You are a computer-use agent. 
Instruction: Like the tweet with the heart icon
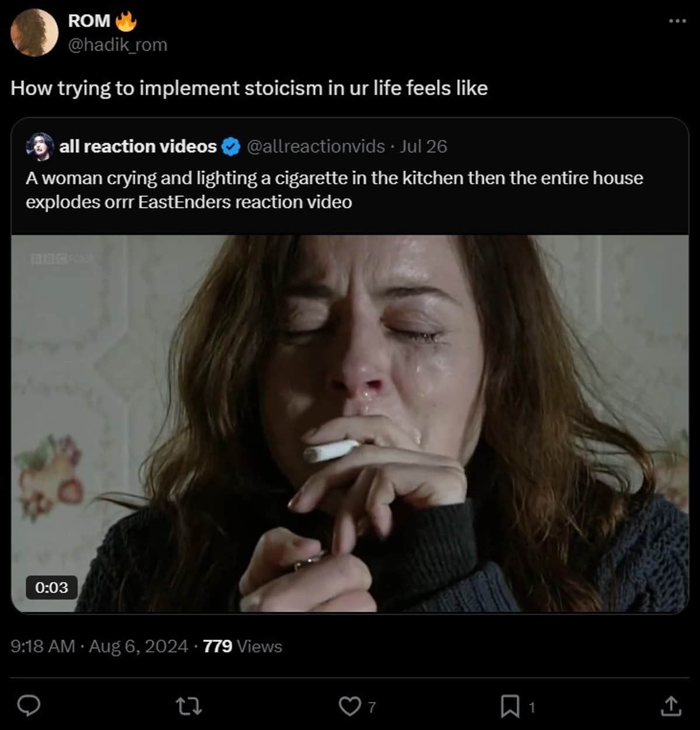click(350, 706)
